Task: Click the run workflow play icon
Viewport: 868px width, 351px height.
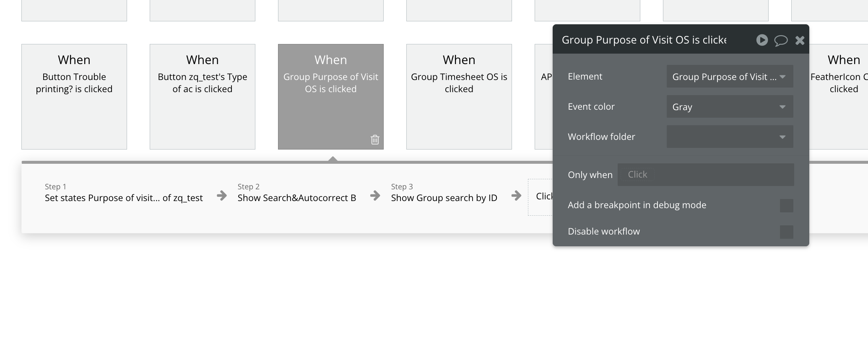Action: [x=762, y=40]
